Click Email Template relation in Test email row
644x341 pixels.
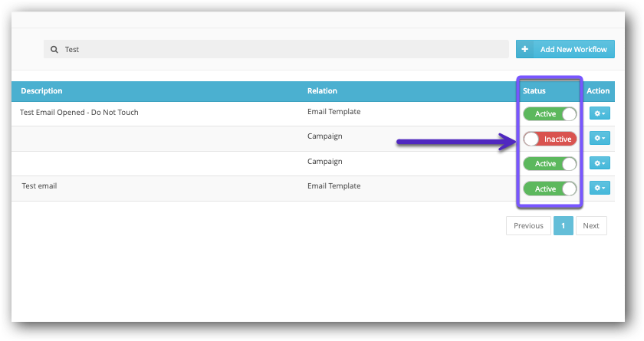pos(334,186)
